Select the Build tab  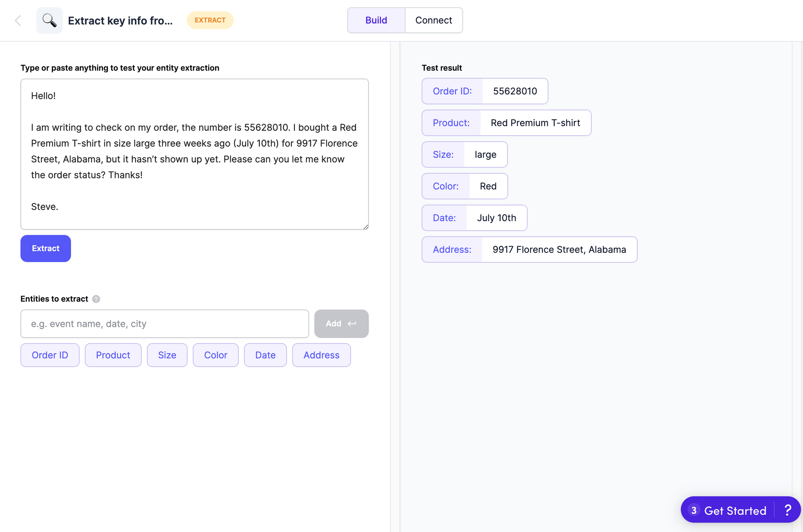point(376,20)
